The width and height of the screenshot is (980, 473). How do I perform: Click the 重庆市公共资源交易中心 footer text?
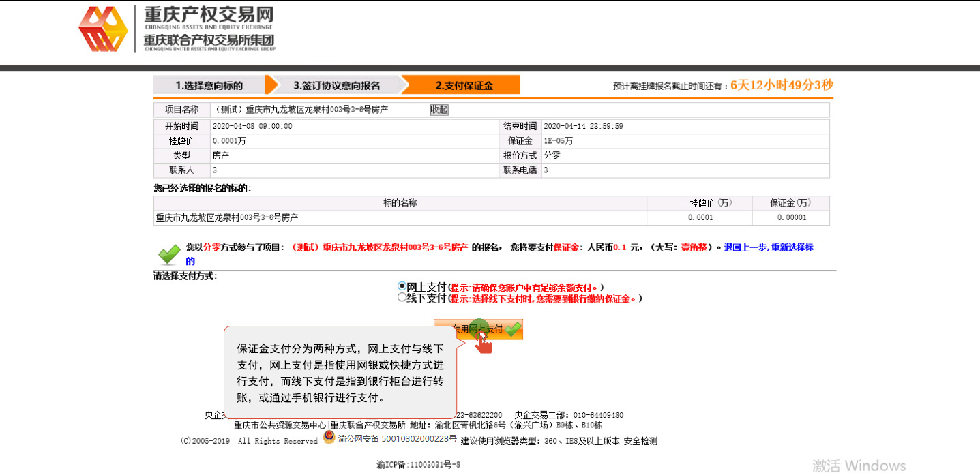280,425
